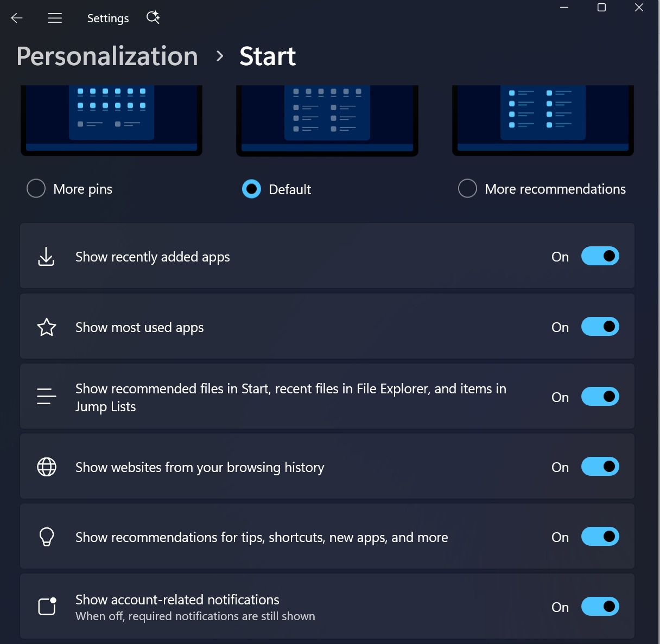Click the star icon for most used apps
Screen dimensions: 660x644
(x=47, y=327)
